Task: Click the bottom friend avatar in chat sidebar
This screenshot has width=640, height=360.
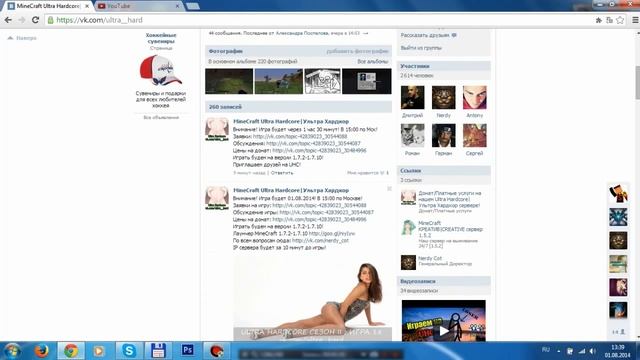Action: pos(618,311)
